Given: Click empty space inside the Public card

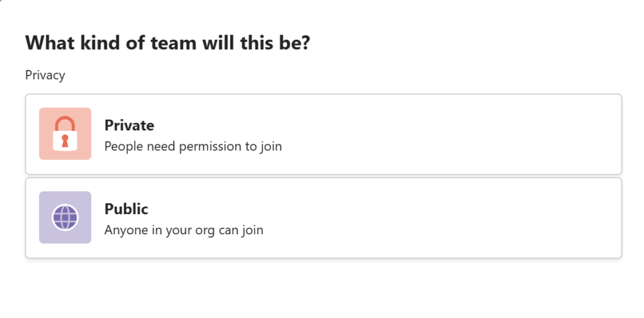Looking at the screenshot, I should [x=452, y=218].
